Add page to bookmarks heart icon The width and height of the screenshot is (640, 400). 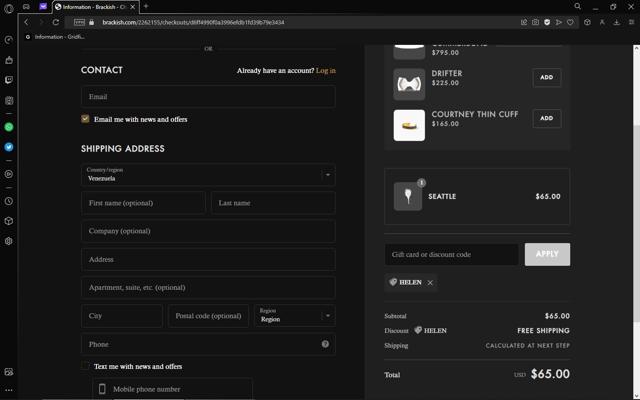570,22
